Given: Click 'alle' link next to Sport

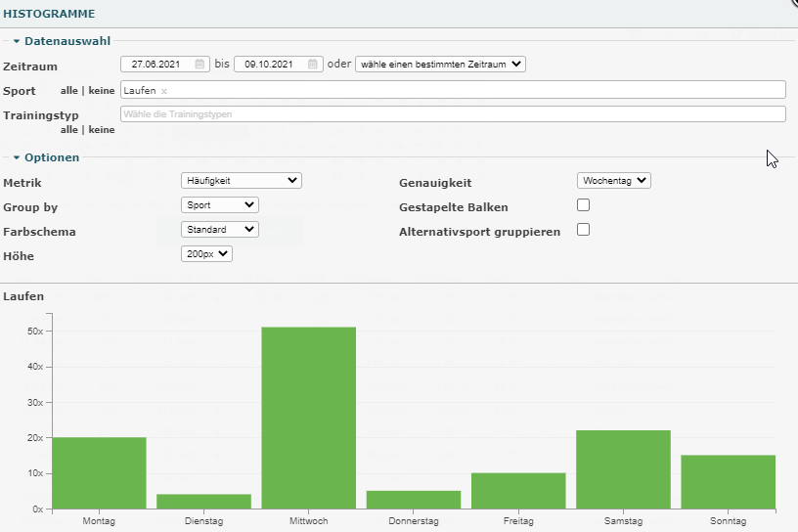Looking at the screenshot, I should (68, 91).
